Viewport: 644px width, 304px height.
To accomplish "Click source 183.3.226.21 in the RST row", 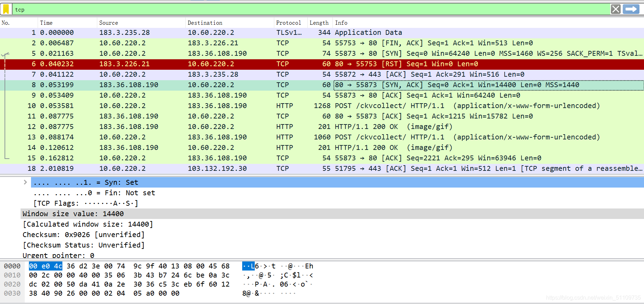I will (124, 64).
